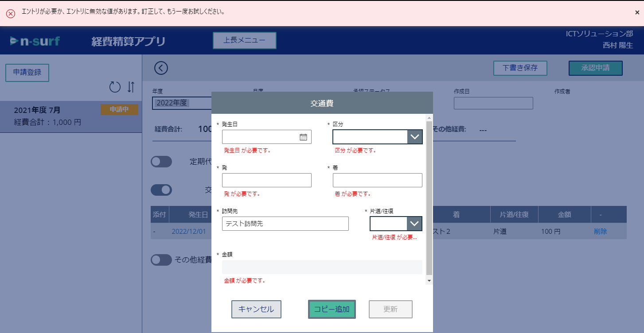Click the 作成日 input field
This screenshot has height=333, width=644.
click(x=493, y=103)
